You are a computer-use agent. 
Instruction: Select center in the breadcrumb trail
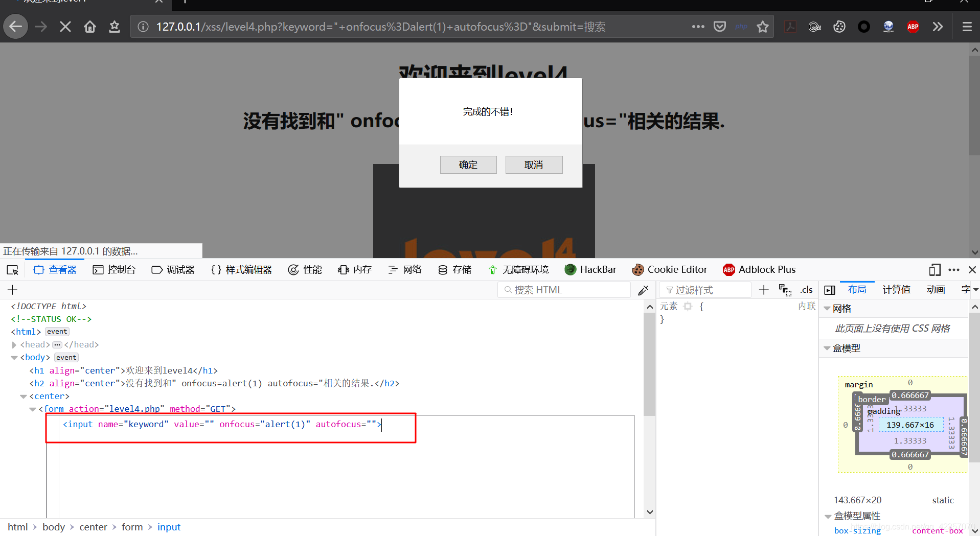click(93, 527)
